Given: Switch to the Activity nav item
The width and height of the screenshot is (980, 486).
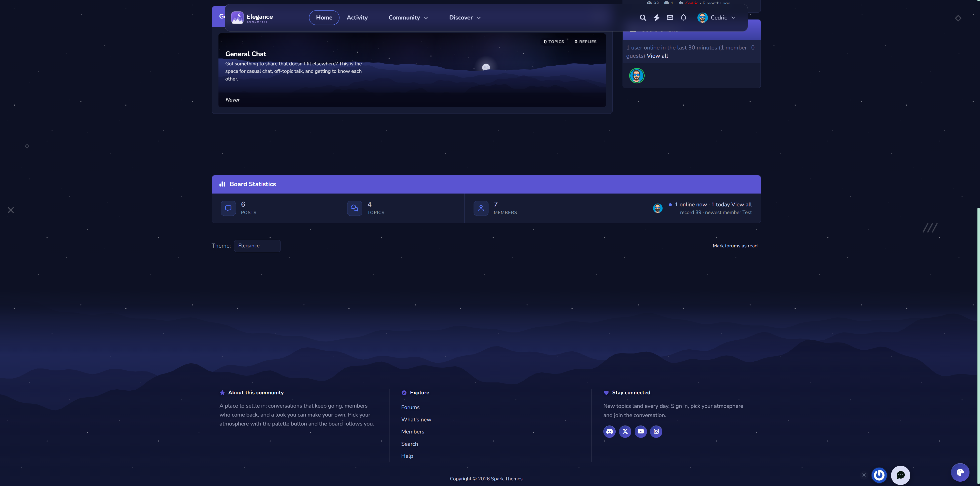Looking at the screenshot, I should pos(357,17).
